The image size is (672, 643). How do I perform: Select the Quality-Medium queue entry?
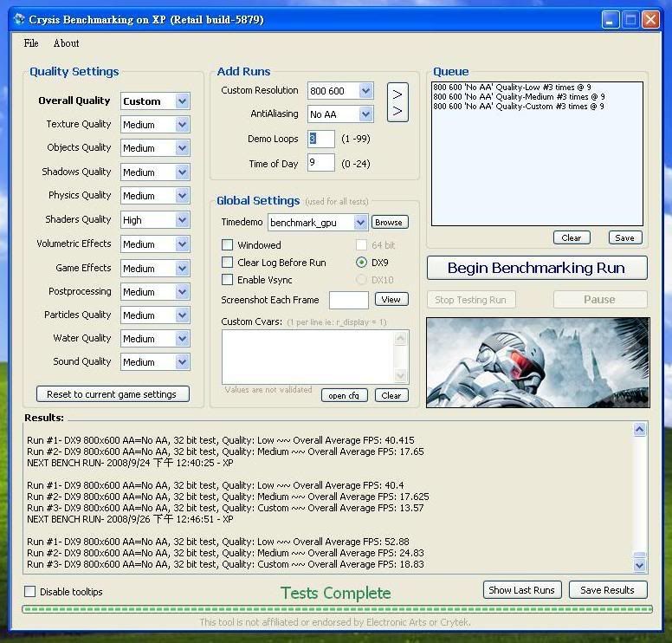click(x=519, y=96)
